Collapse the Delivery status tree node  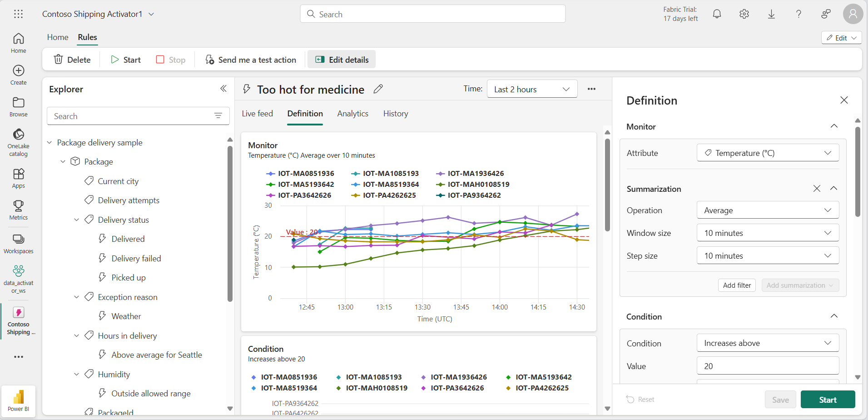click(76, 220)
